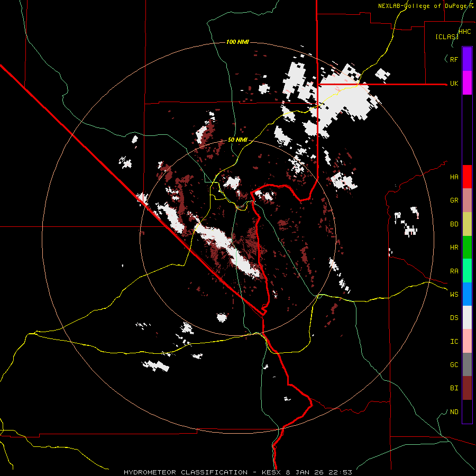Select the BD yellow-olive legend swatch

[x=467, y=224]
